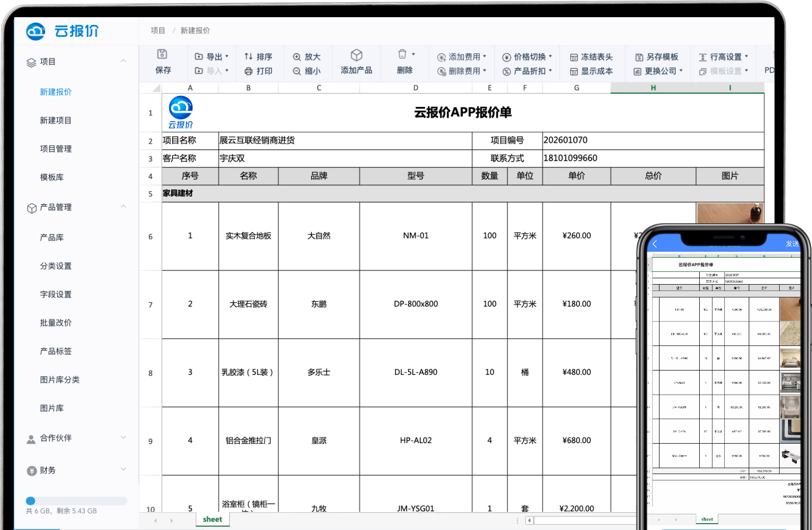This screenshot has width=812, height=530.
Task: Select the sheet tab at bottom
Action: pyautogui.click(x=213, y=519)
